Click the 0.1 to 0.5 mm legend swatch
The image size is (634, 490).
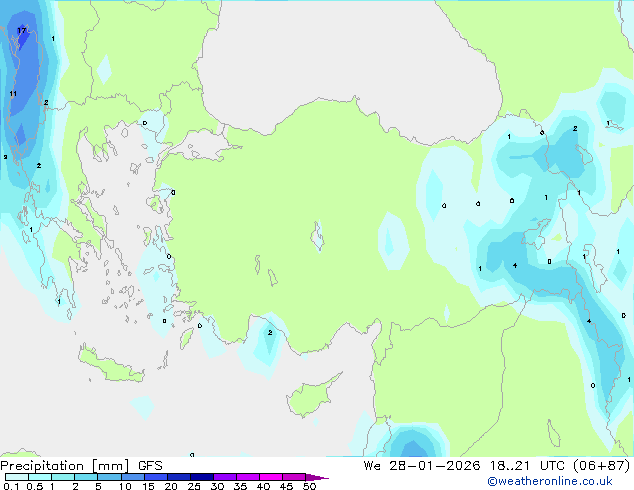tap(17, 477)
